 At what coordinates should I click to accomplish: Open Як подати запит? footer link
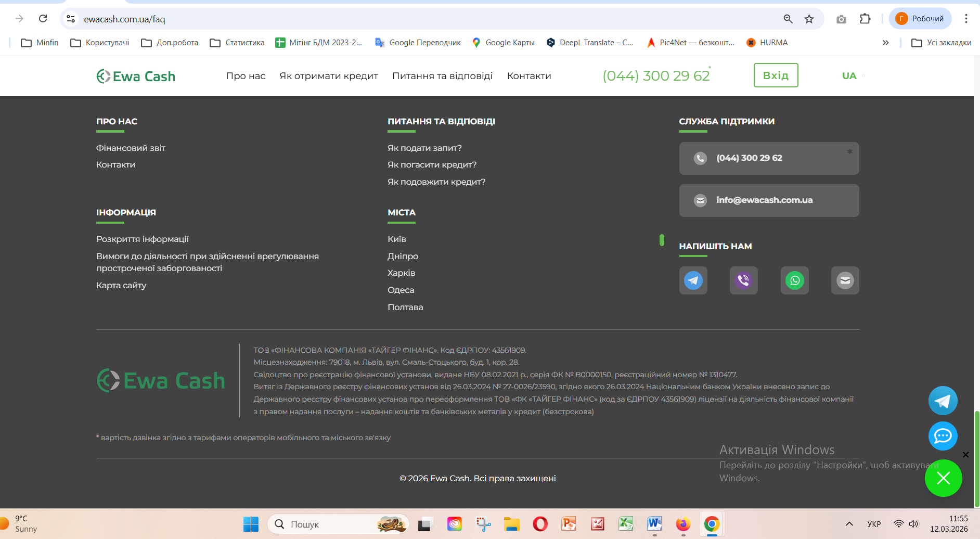424,148
